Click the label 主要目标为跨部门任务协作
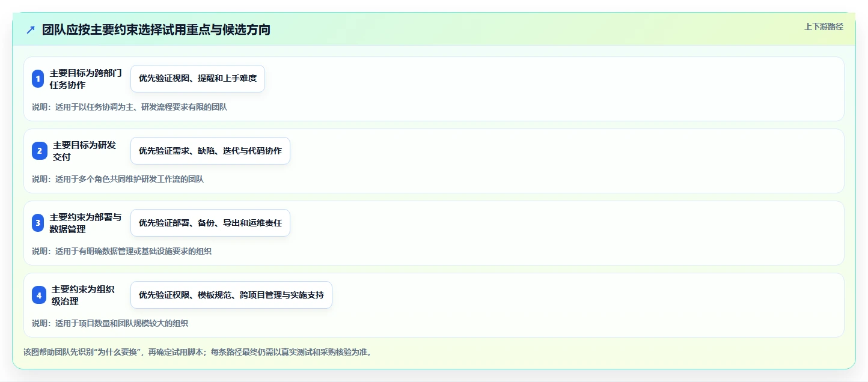The width and height of the screenshot is (868, 382). point(85,79)
